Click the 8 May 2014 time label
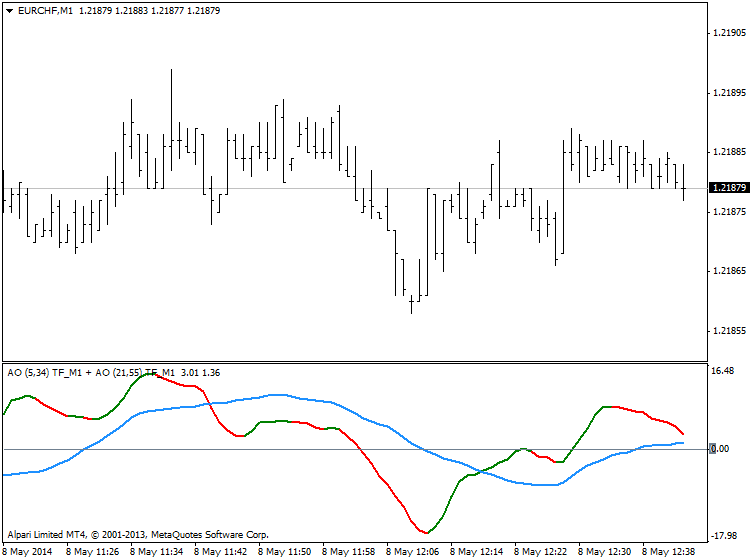The height and width of the screenshot is (560, 750). (x=30, y=551)
